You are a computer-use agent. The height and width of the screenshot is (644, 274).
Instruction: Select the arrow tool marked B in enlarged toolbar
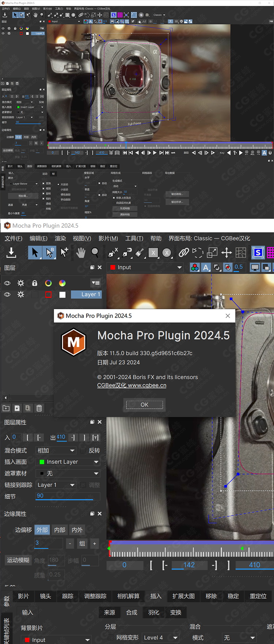point(49,252)
